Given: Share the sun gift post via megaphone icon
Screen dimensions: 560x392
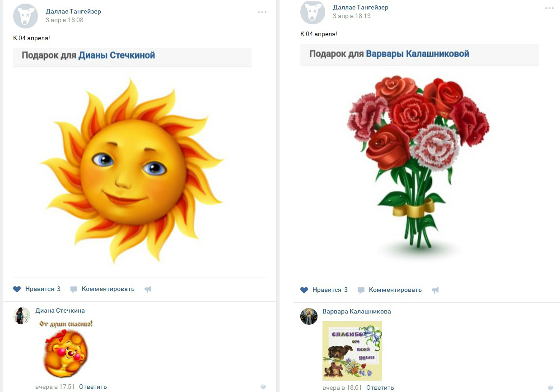Looking at the screenshot, I should coord(148,290).
